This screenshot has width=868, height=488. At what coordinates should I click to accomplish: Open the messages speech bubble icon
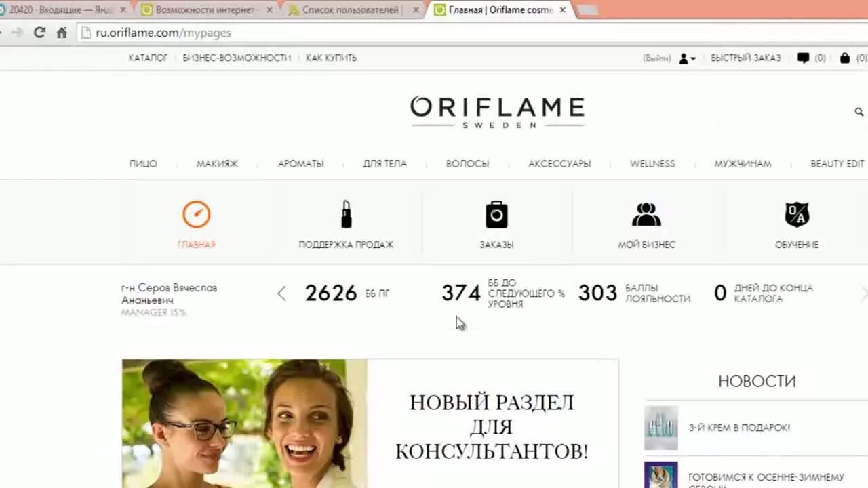(x=804, y=58)
